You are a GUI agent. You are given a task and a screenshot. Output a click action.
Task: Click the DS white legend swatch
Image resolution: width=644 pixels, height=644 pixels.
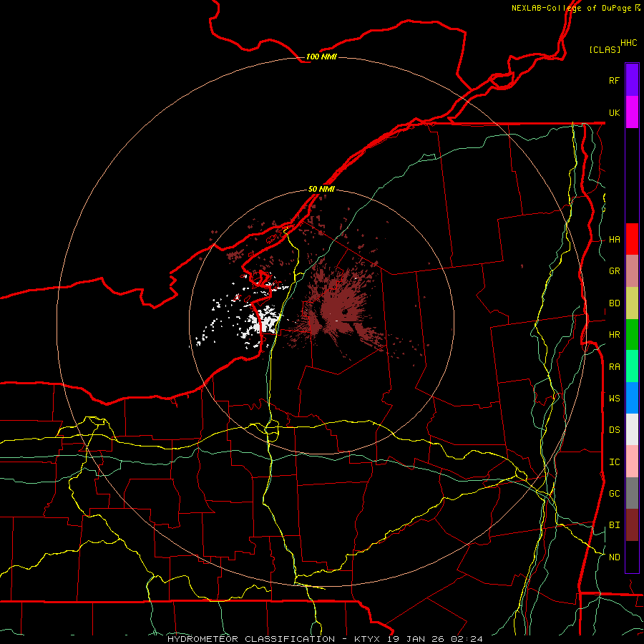pos(632,429)
